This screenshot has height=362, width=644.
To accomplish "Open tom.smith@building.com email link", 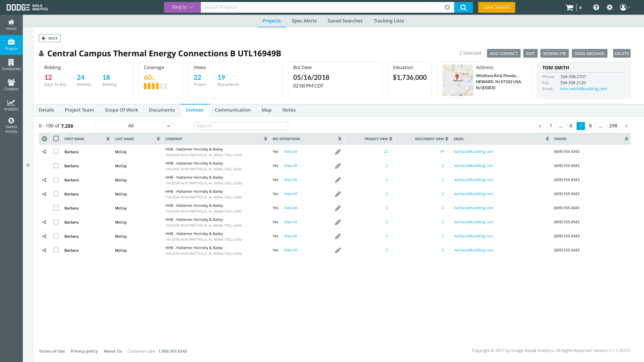I will click(583, 89).
